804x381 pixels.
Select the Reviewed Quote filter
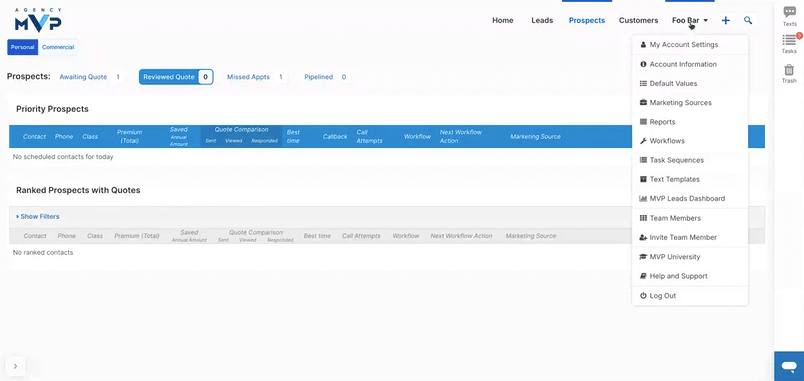click(176, 77)
